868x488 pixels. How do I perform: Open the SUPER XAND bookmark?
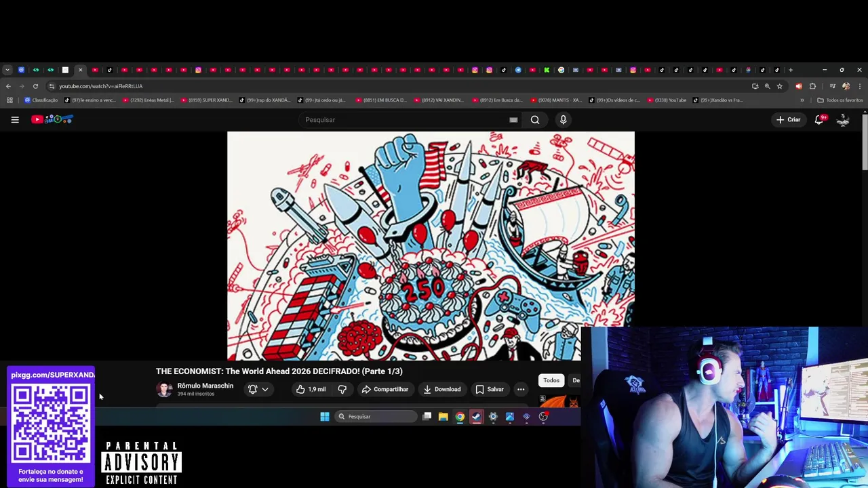pos(206,100)
